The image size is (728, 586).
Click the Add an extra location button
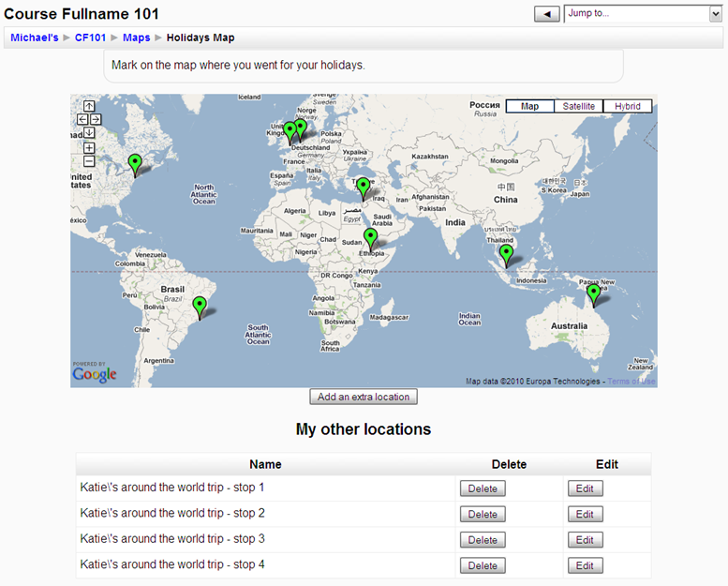tap(364, 397)
